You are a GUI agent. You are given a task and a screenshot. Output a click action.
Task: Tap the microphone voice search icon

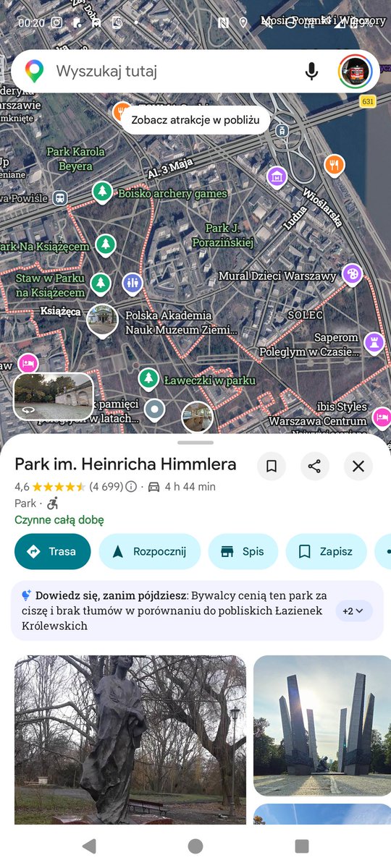click(311, 71)
